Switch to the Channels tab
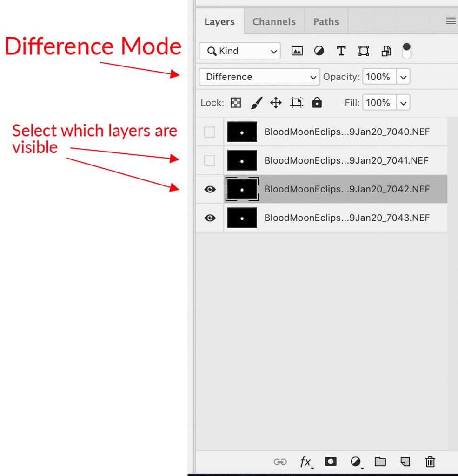 pos(274,21)
